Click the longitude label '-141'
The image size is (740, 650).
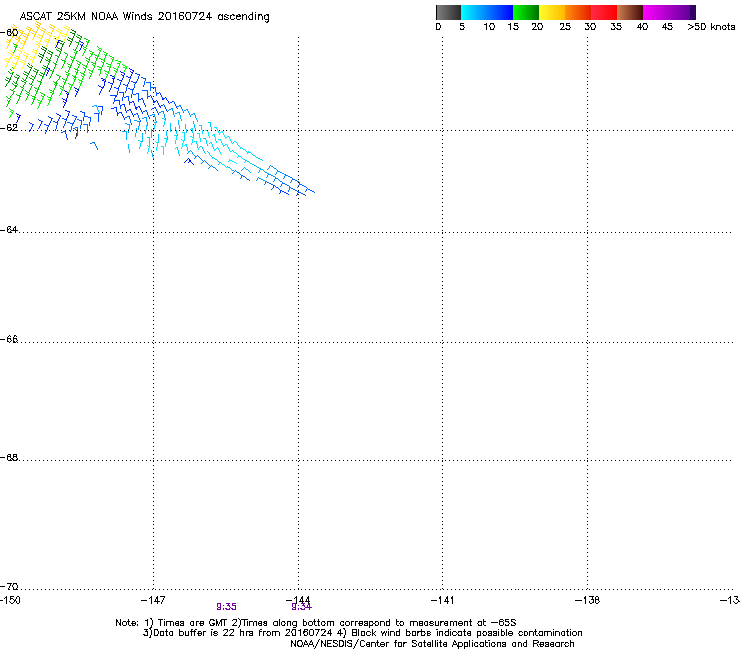(x=442, y=600)
